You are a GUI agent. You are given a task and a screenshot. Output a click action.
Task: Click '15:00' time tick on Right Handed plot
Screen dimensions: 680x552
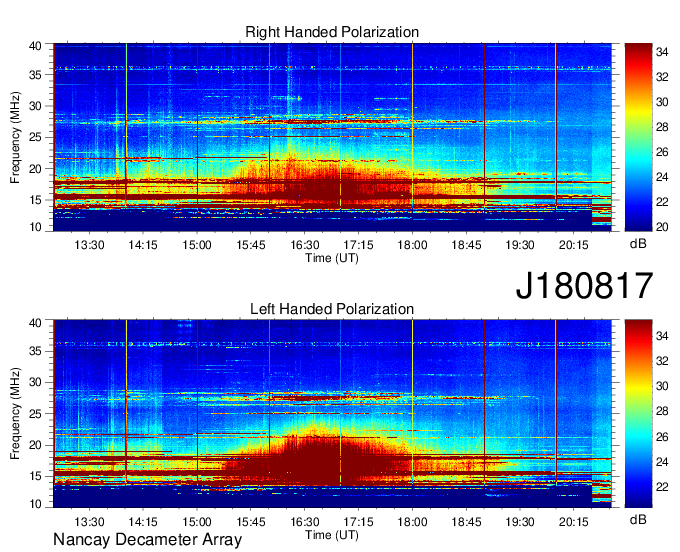197,245
